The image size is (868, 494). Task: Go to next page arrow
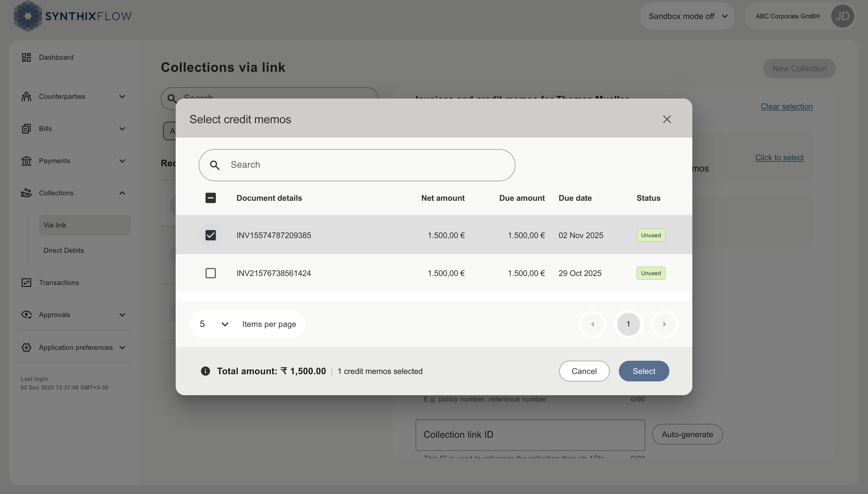[x=664, y=324]
